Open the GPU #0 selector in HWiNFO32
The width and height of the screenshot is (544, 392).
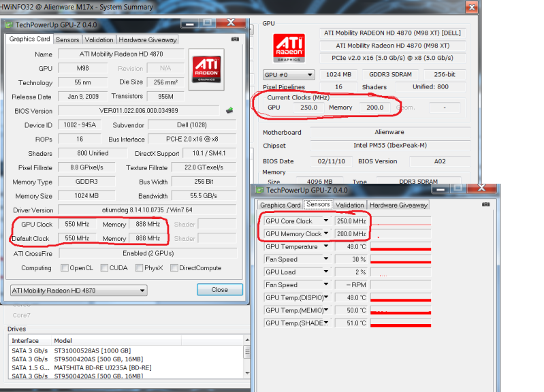[289, 75]
